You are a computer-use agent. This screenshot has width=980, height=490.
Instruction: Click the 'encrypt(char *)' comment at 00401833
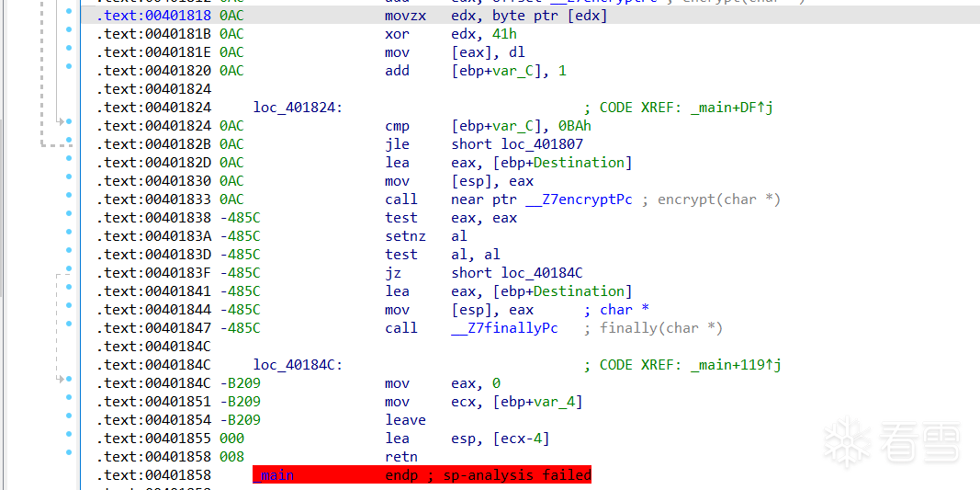719,199
